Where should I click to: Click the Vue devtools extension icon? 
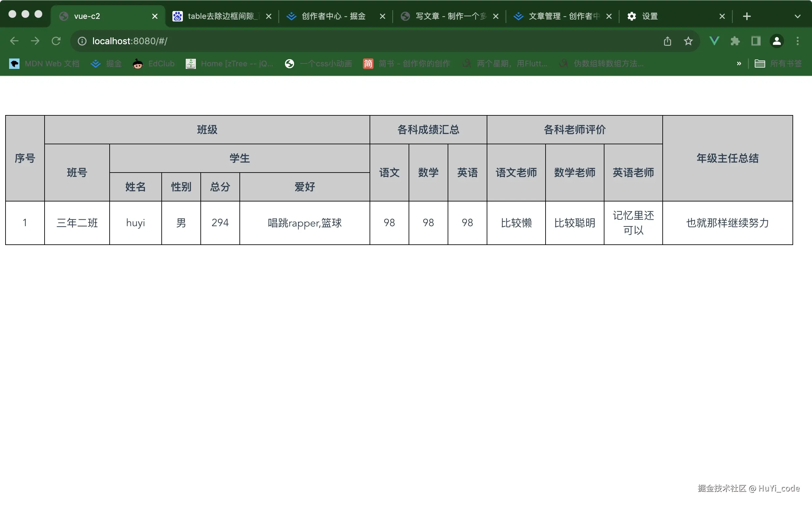714,41
